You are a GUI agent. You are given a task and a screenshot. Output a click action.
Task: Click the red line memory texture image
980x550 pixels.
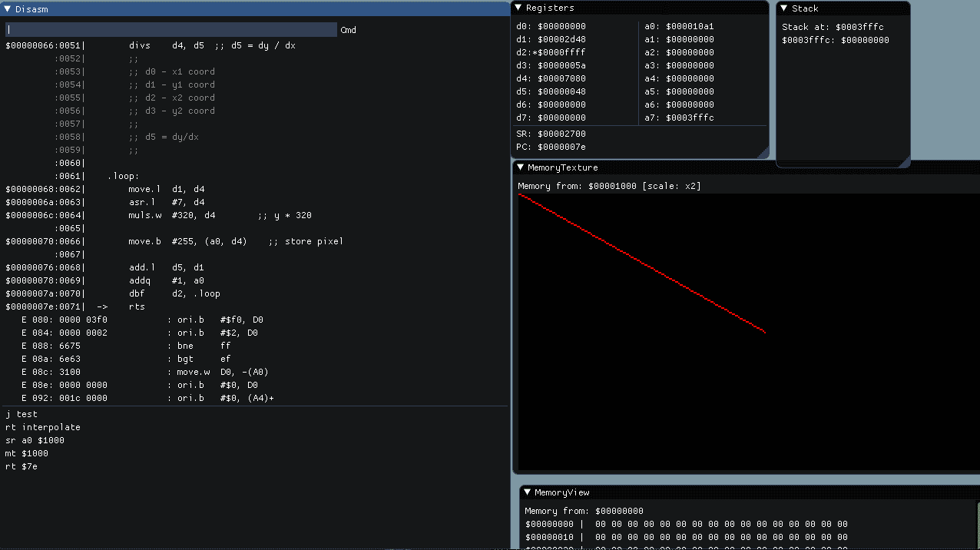[749, 332]
